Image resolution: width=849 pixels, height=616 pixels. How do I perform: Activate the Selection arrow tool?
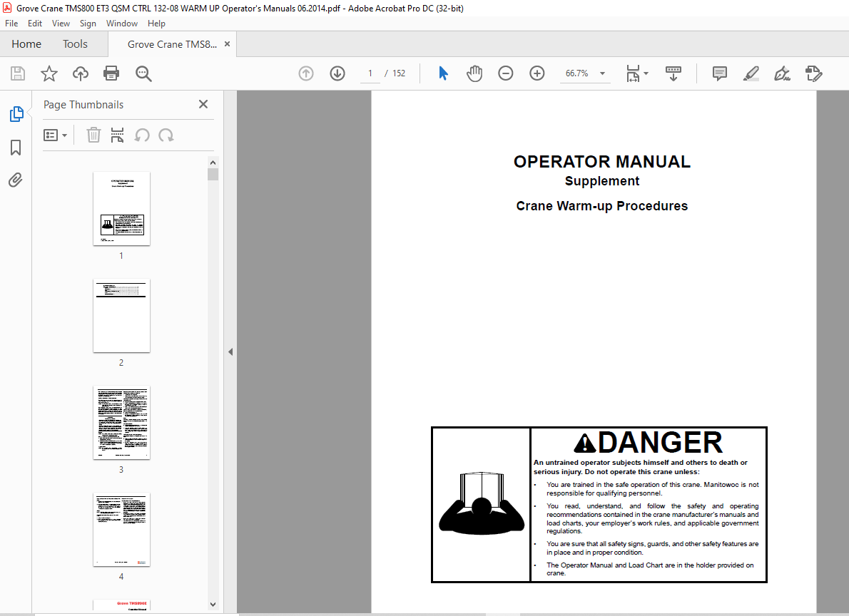pyautogui.click(x=444, y=73)
